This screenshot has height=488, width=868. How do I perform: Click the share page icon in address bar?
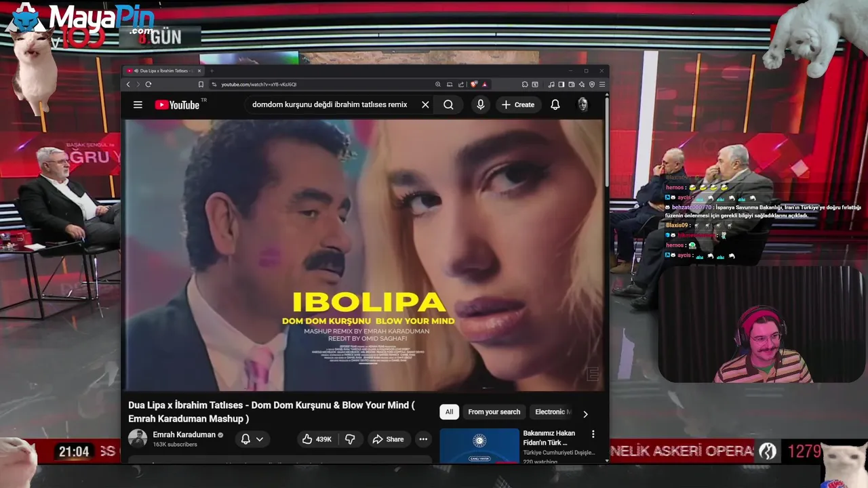coord(461,84)
